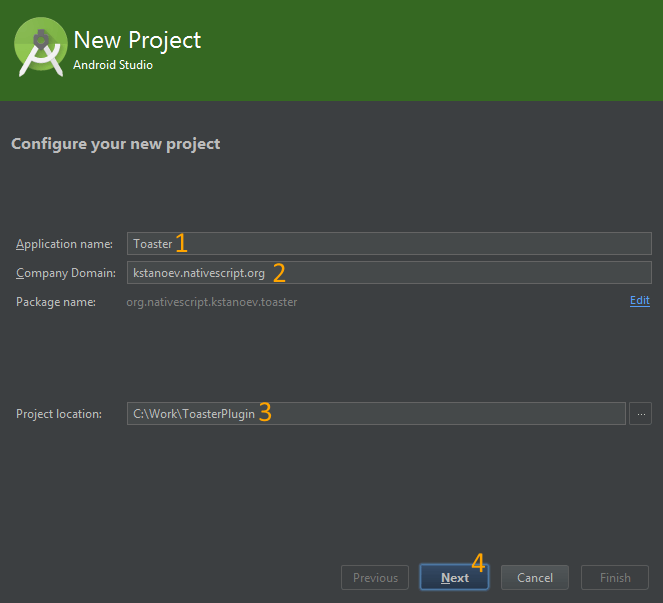This screenshot has height=603, width=663.
Task: Click the 'Configure your new project' heading
Action: (115, 144)
